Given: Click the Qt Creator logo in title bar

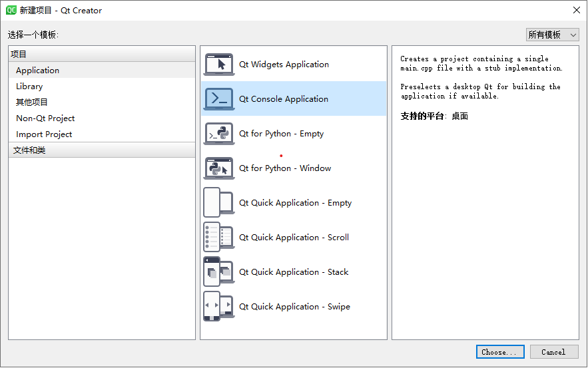Looking at the screenshot, I should pos(11,10).
